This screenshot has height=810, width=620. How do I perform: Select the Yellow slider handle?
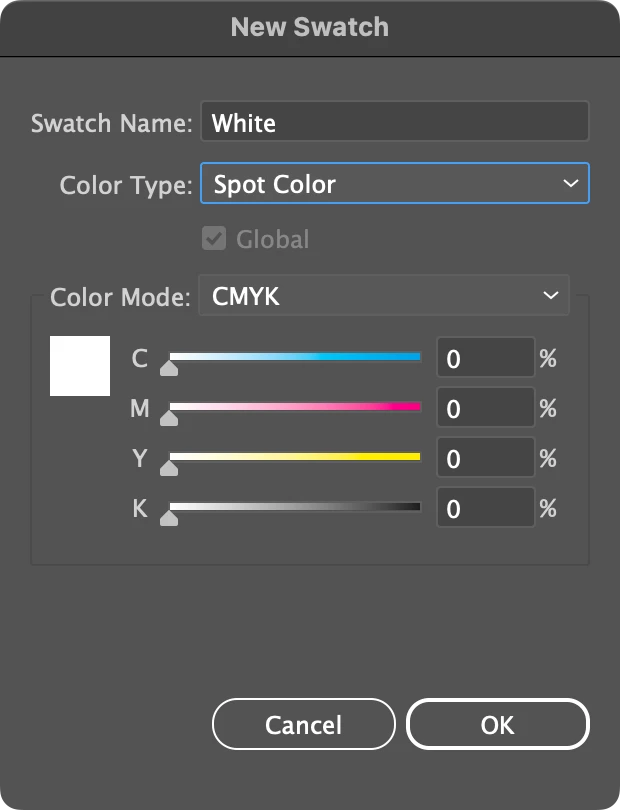pos(170,468)
